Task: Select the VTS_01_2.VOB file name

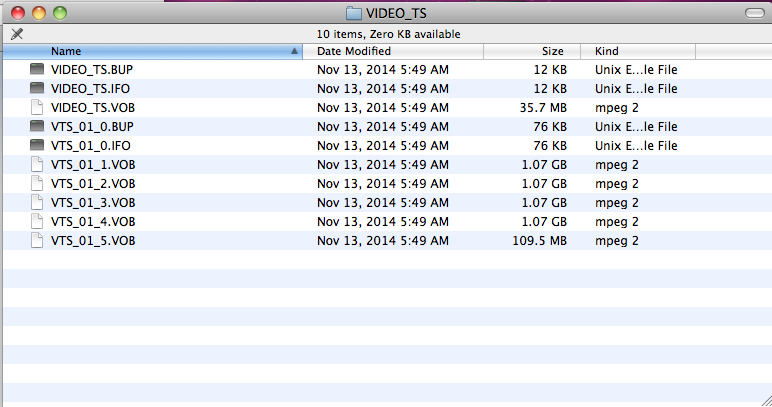Action: [x=93, y=184]
